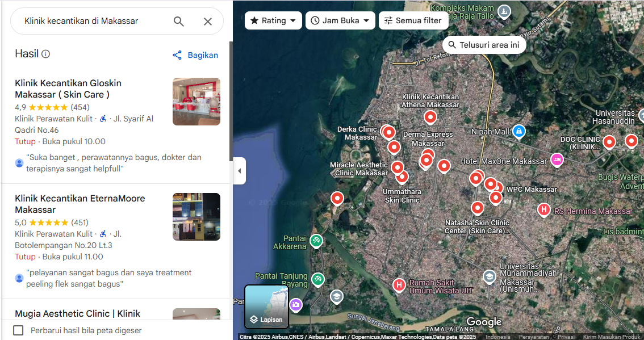View the EternaMoore Makassar clinic photo
This screenshot has width=644, height=340.
coord(196,217)
